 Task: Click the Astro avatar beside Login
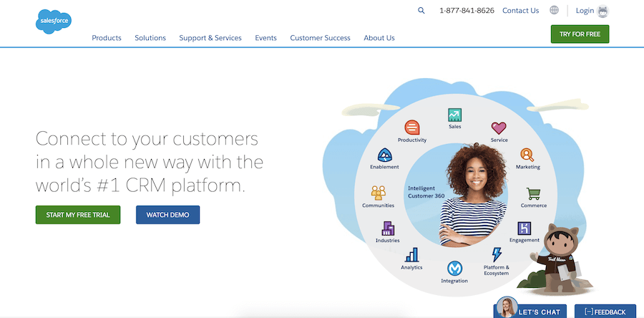(602, 11)
